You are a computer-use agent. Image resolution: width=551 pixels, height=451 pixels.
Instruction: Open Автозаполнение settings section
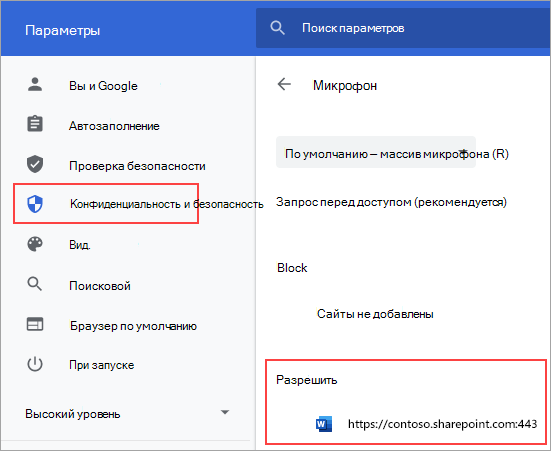[x=114, y=126]
